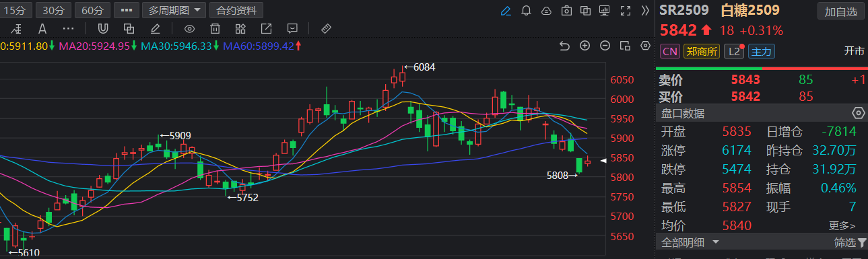Click the 更多> link
Screen dimensions: 868x259
pos(842,226)
